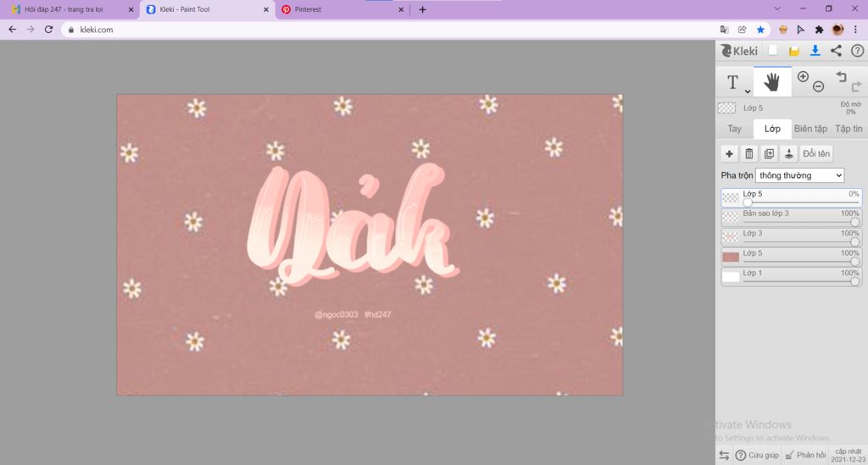The image size is (868, 465).
Task: Download the image with blue arrow icon
Action: (815, 51)
